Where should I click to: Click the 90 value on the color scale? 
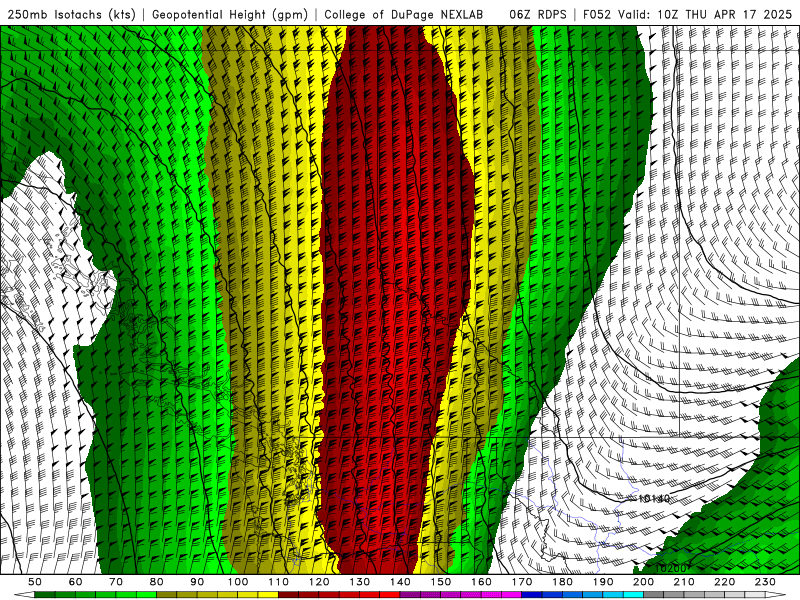point(197,582)
